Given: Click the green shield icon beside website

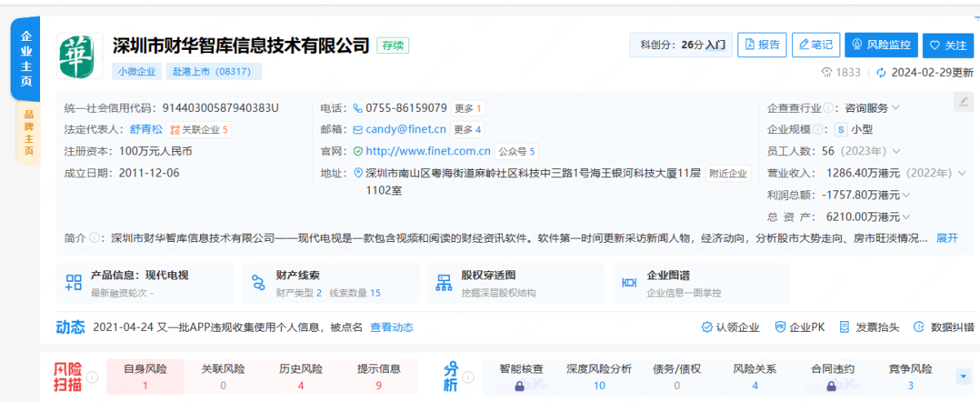Looking at the screenshot, I should (x=358, y=151).
